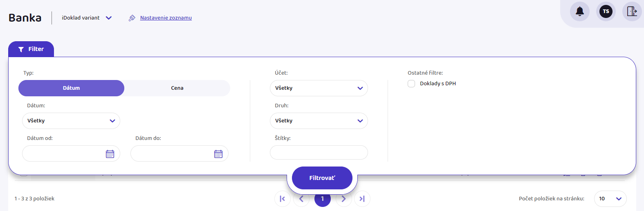Screen dimensions: 644x211
Task: Select the Dátum filter type
Action: [72, 88]
